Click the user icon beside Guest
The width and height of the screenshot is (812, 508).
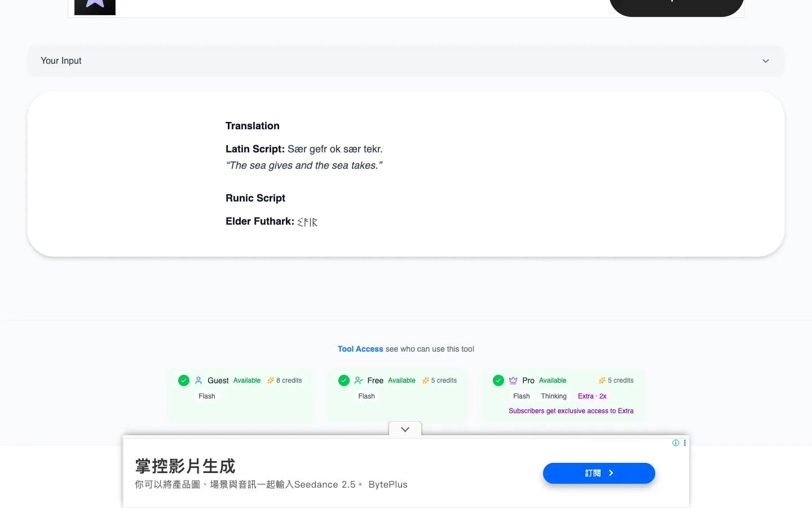[198, 380]
